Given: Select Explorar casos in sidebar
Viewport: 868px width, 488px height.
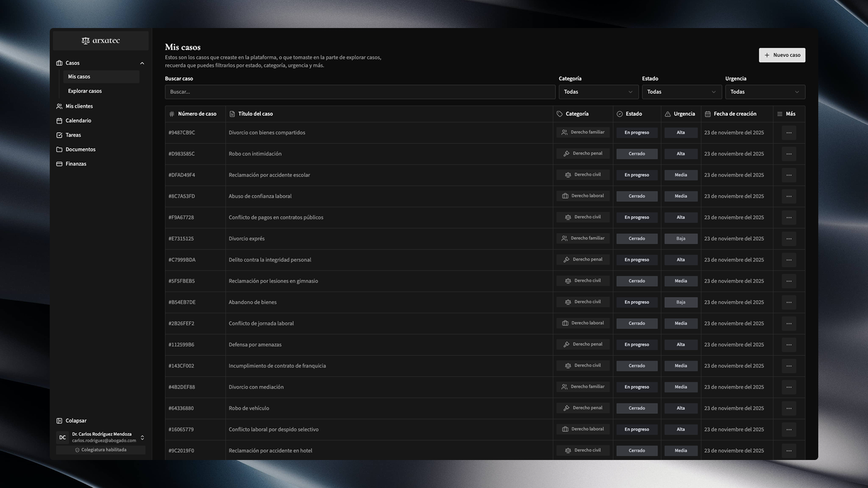Looking at the screenshot, I should coord(85,91).
